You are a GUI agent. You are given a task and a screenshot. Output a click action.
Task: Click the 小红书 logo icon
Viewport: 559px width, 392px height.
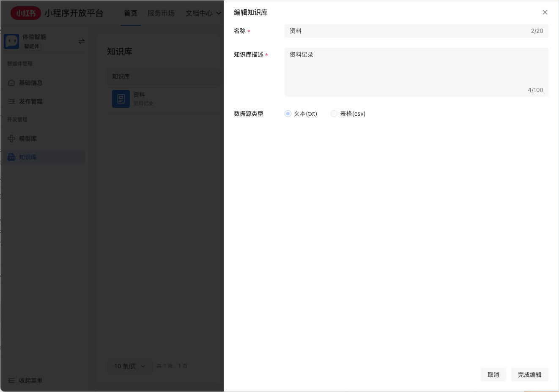[x=25, y=13]
